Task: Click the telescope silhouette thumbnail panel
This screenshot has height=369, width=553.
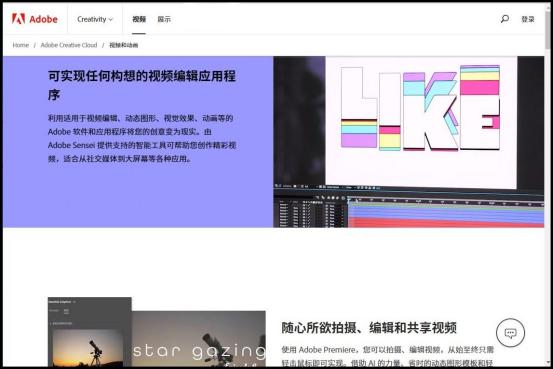Action: pos(90,332)
